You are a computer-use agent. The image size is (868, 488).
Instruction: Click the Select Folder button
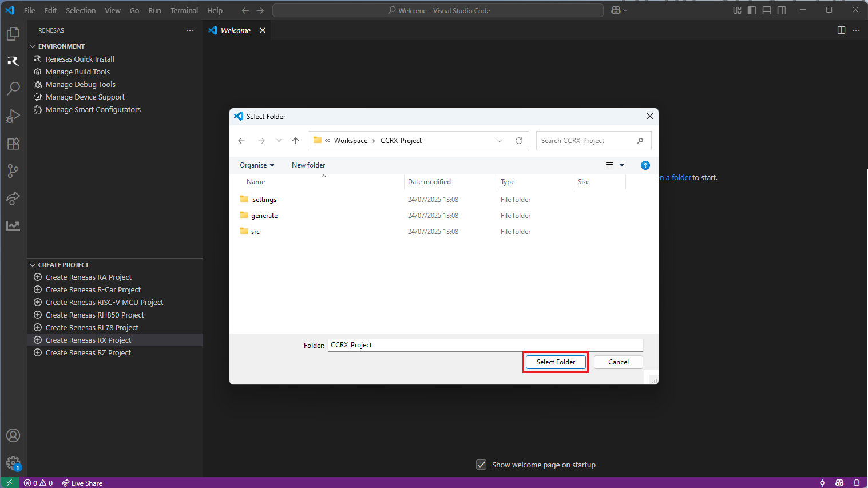tap(556, 362)
